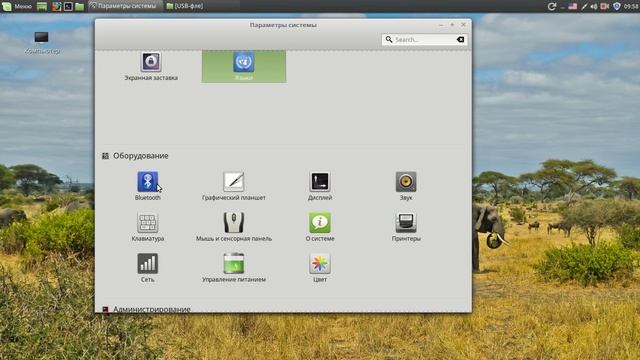Close the Параметры системы window
Screen dimensions: 640x360
tap(463, 24)
